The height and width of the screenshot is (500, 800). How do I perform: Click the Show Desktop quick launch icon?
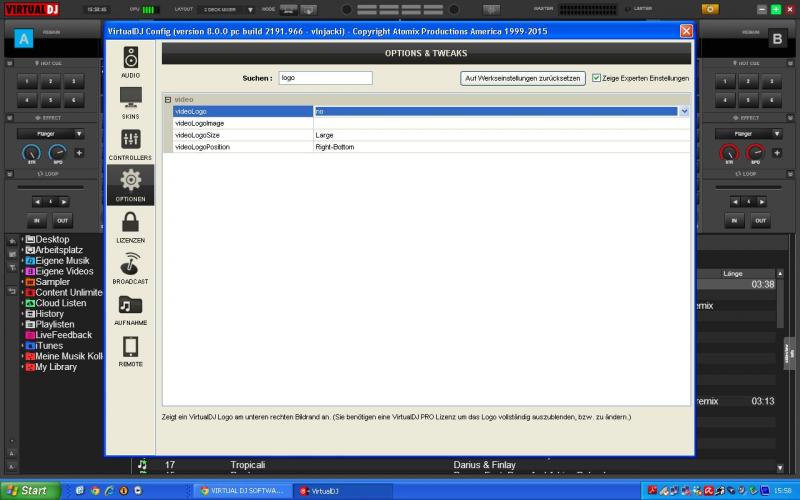click(x=80, y=491)
